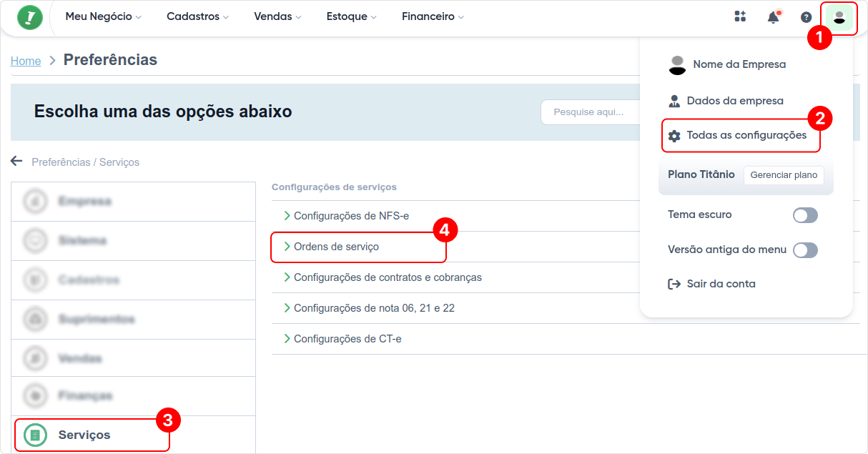The image size is (868, 454).
Task: Enable the Tema escuro toggle
Action: 805,215
